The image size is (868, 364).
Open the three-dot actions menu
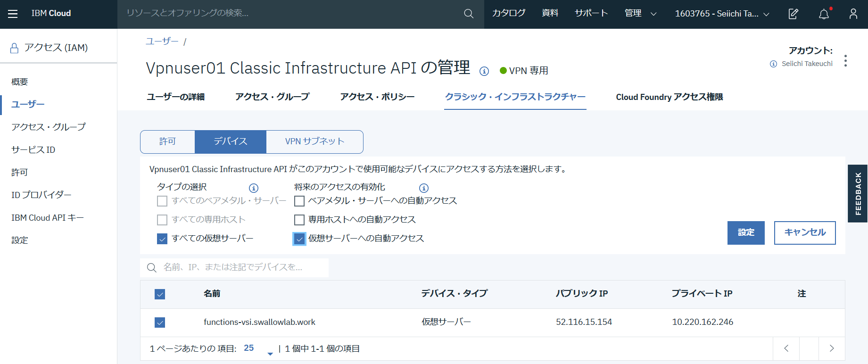(845, 61)
